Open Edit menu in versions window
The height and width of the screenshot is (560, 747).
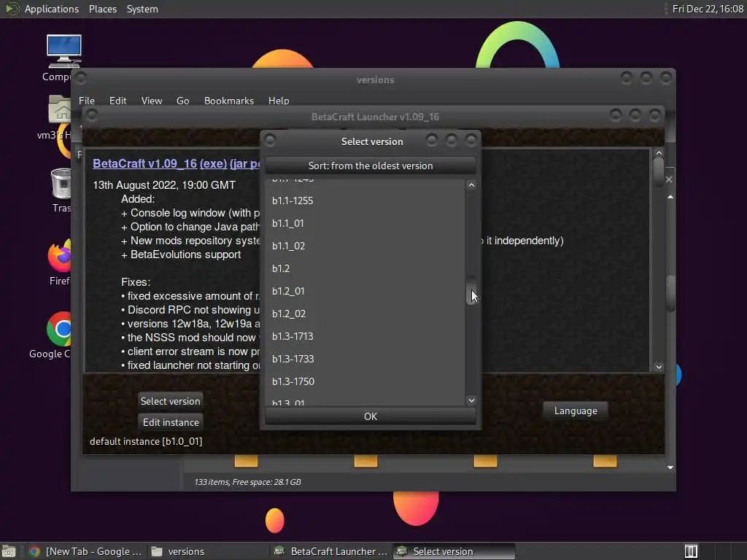[x=117, y=101]
